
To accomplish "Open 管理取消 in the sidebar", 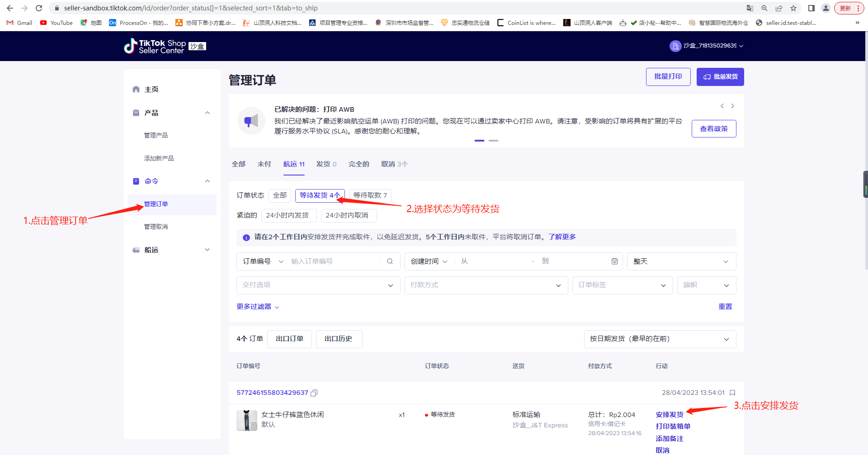I will click(x=156, y=227).
